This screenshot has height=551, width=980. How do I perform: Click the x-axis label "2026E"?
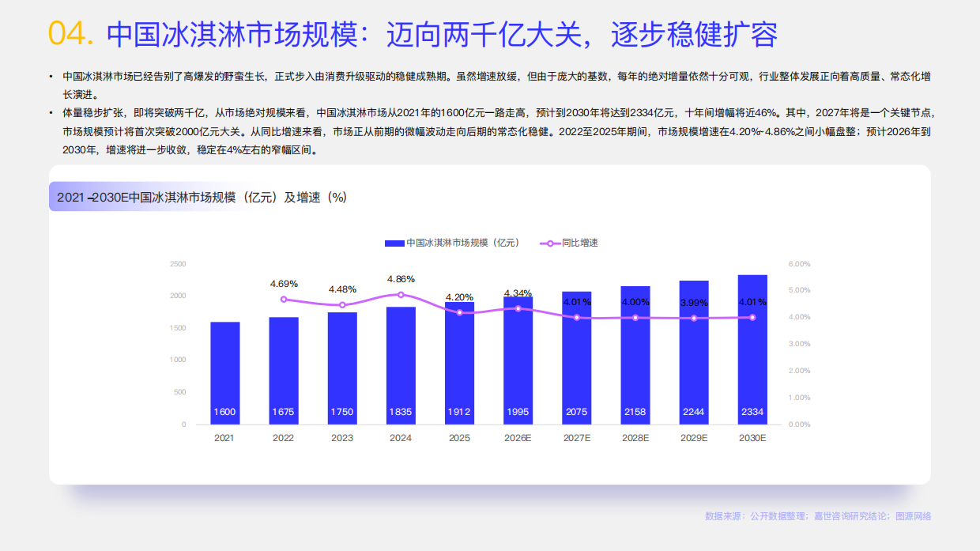coord(518,438)
